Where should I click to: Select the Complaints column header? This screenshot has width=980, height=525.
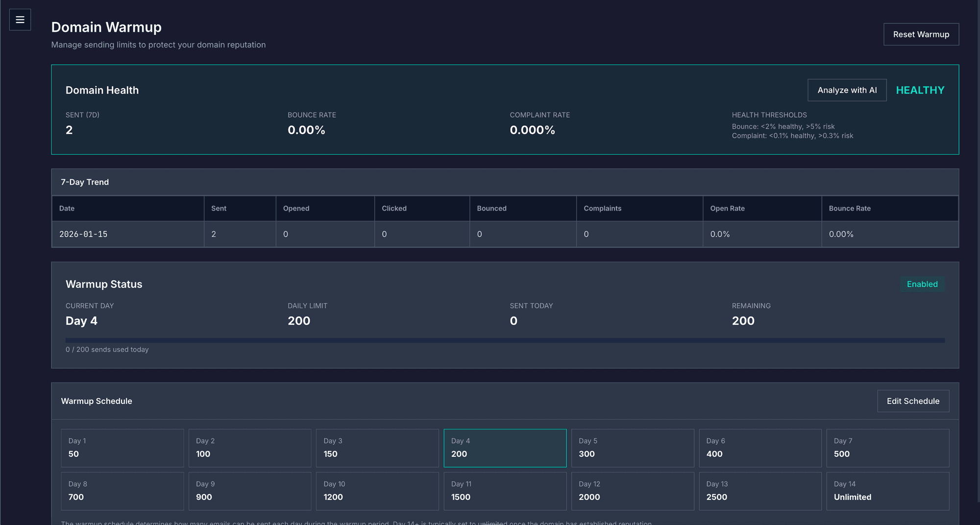(x=602, y=208)
